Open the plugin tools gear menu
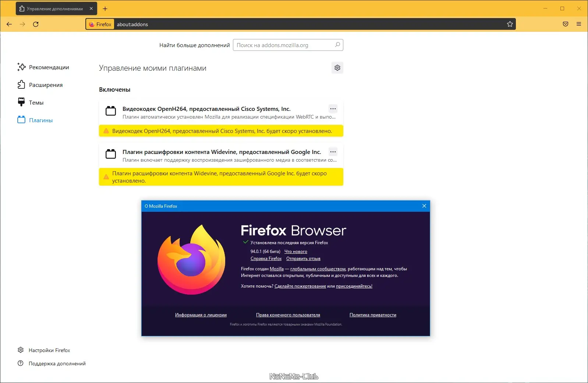The image size is (588, 383). pos(337,68)
